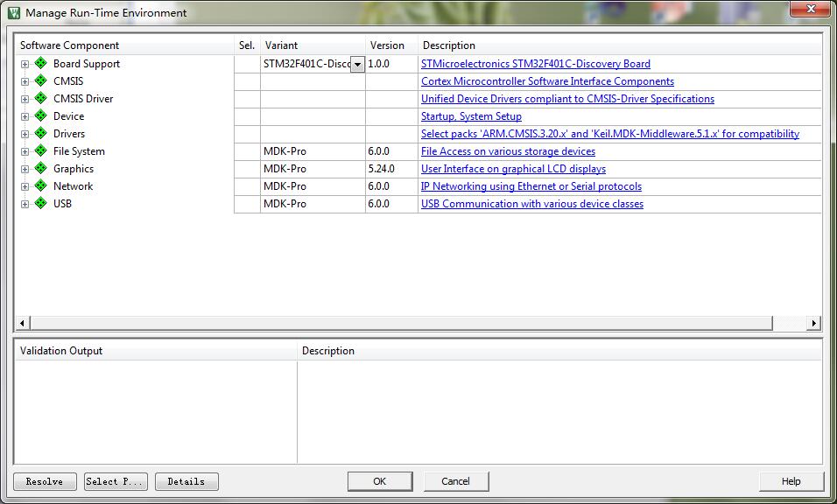Screen dimensions: 837x504
Task: Expand the Network tree node
Action: point(25,186)
